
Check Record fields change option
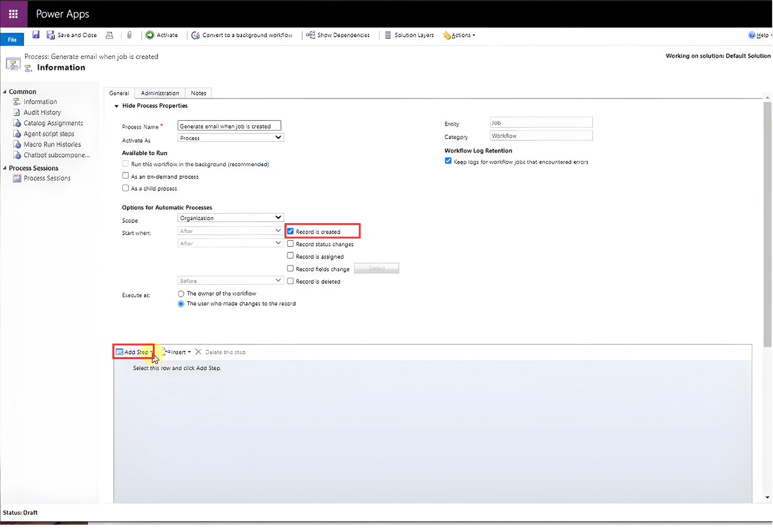click(290, 268)
